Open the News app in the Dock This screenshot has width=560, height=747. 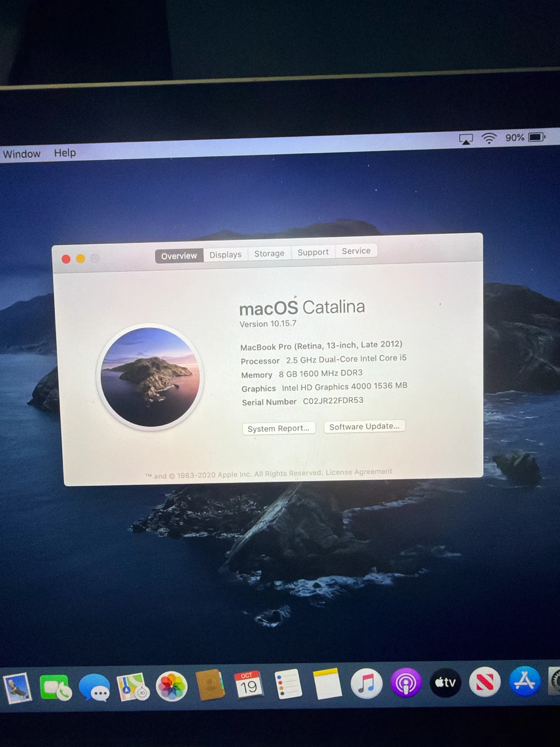click(485, 682)
